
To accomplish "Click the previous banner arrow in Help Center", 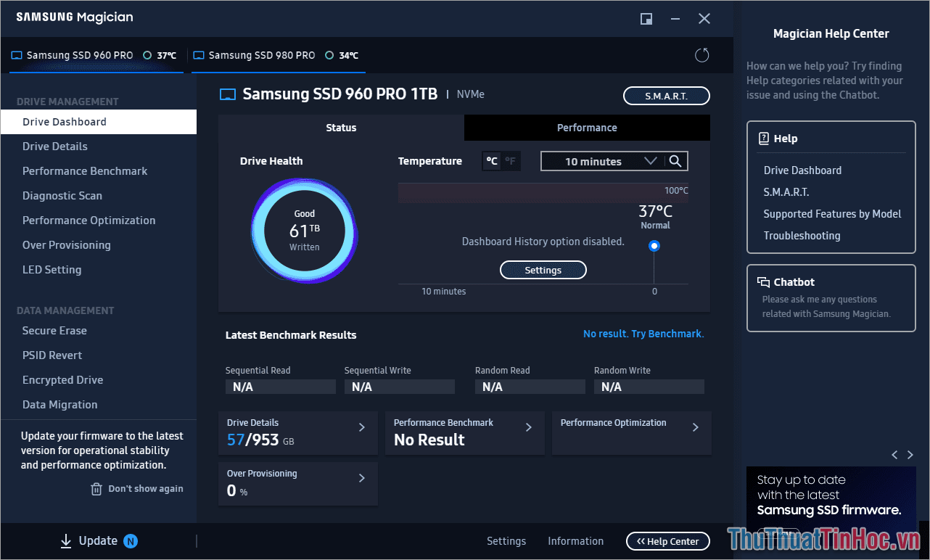I will pyautogui.click(x=894, y=455).
